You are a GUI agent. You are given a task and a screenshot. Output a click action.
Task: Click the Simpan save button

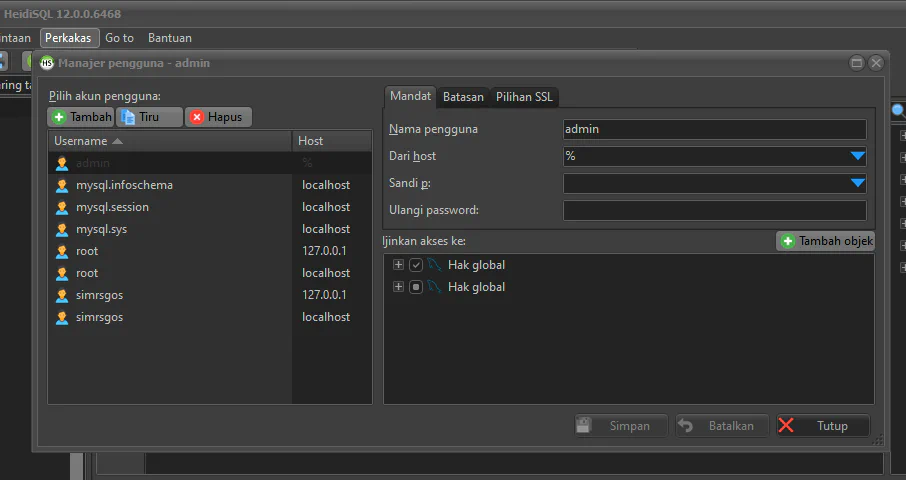[621, 426]
